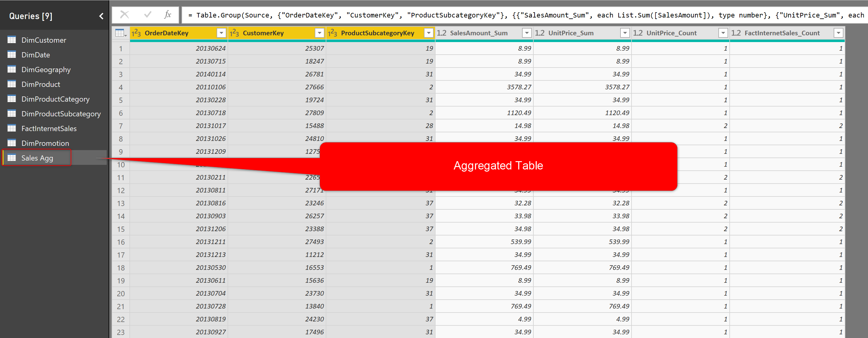Select the DimProductCategory query
Screen dimensions: 868x338
tap(56, 99)
